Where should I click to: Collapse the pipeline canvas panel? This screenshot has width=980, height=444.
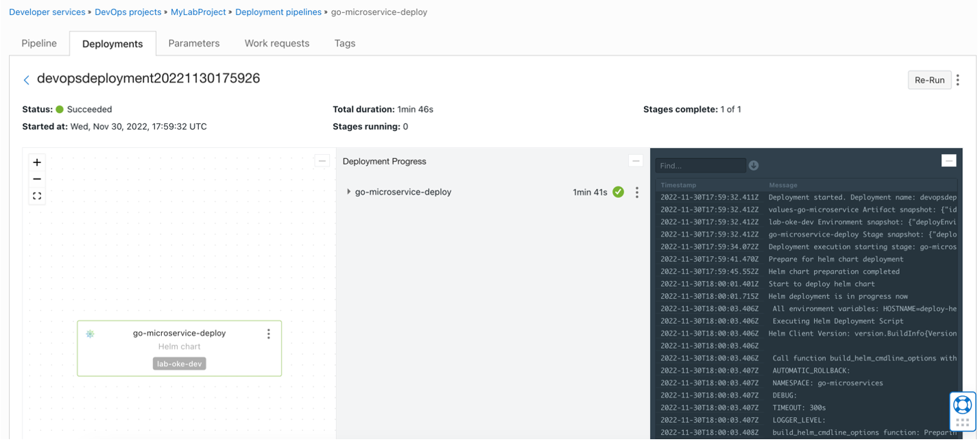[x=322, y=161]
